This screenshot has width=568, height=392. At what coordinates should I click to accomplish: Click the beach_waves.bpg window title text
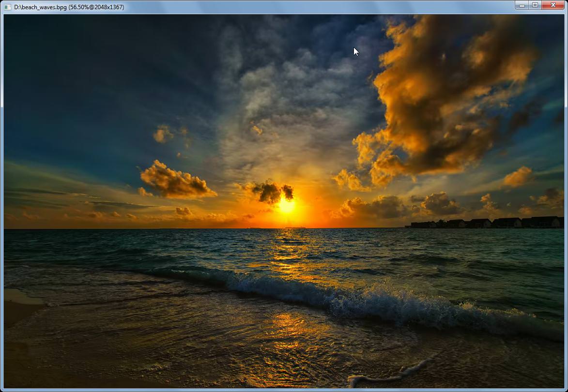point(69,7)
